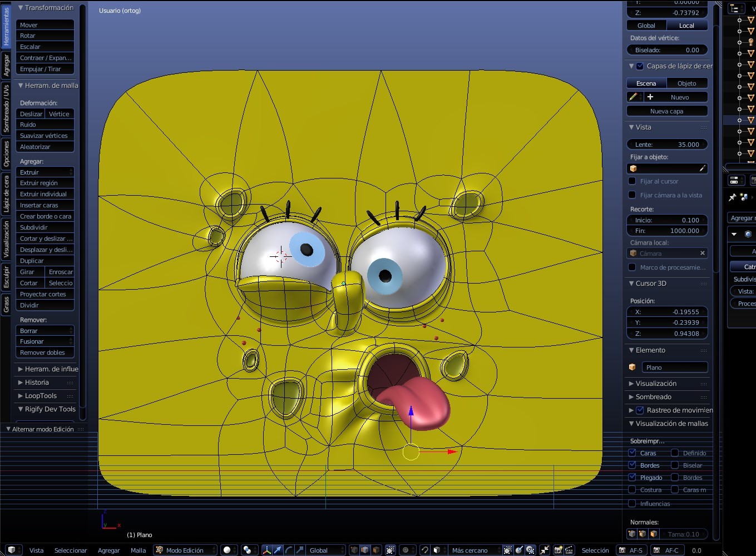Toggle Marco de procesamiento checkbox

[632, 267]
